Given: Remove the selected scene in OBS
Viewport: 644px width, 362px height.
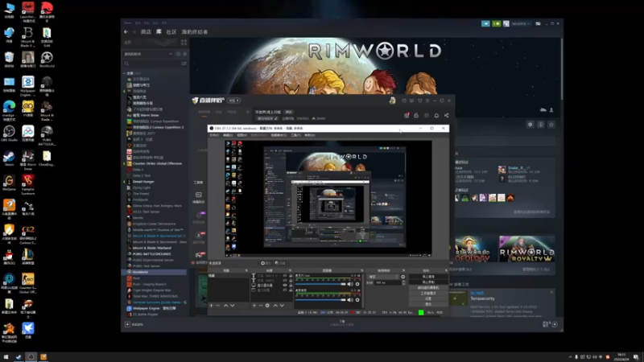Looking at the screenshot, I should [x=217, y=306].
